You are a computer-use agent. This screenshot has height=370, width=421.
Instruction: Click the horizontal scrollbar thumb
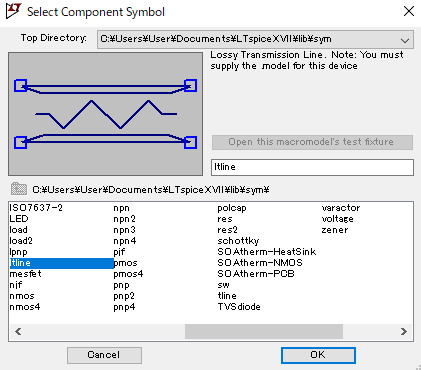tap(264, 331)
